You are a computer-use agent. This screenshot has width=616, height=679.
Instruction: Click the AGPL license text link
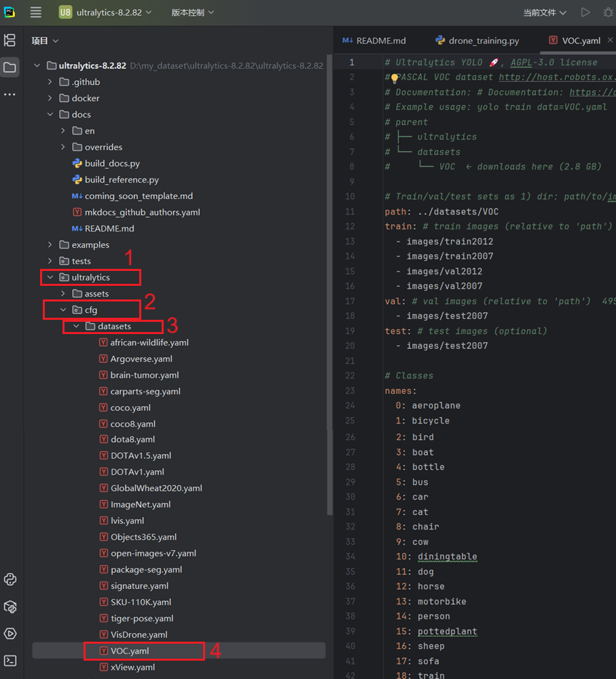(x=521, y=62)
